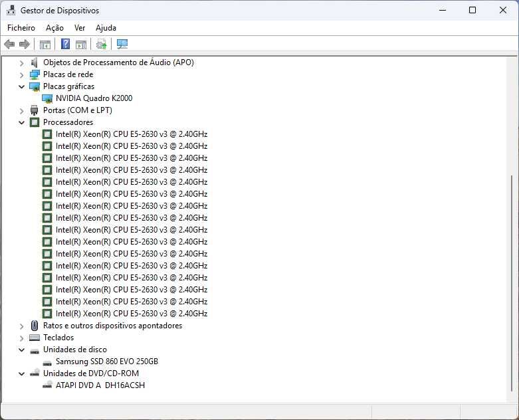
Task: Minimize the Gestor de Dispositivos window
Action: pyautogui.click(x=443, y=10)
